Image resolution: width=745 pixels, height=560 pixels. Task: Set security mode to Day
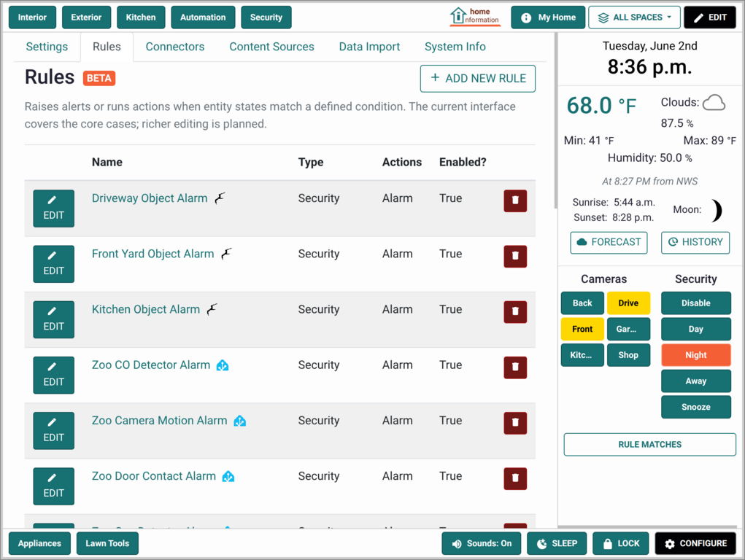[695, 329]
